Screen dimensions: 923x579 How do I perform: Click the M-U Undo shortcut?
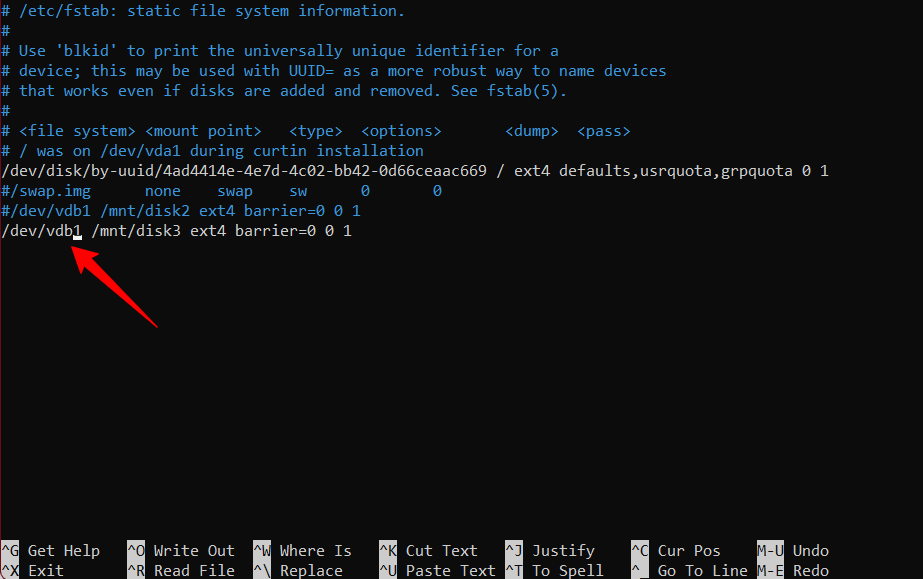(793, 551)
